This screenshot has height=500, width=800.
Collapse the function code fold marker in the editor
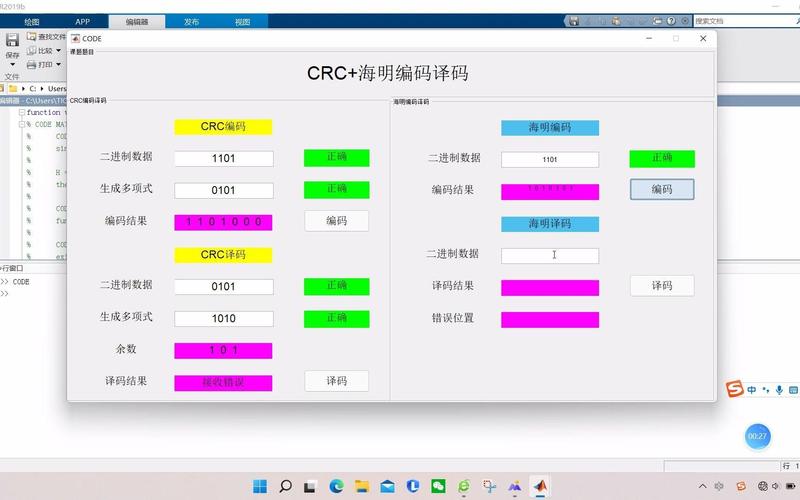(21, 112)
